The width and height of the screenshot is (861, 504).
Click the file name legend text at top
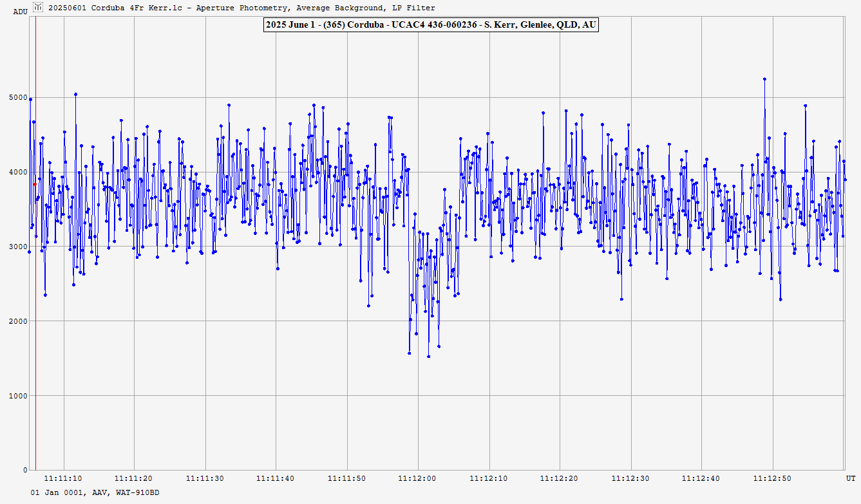241,8
